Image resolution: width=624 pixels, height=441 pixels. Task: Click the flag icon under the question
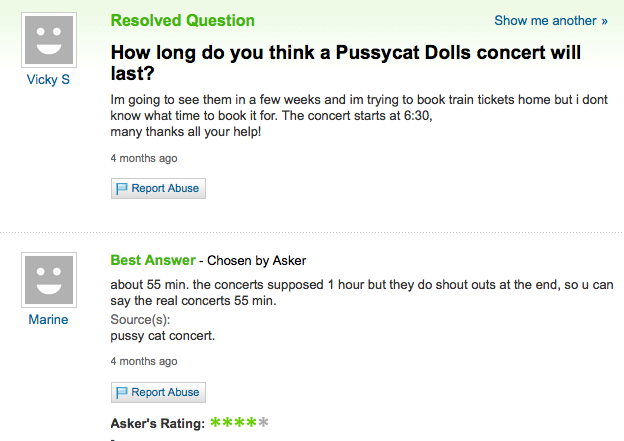(x=121, y=188)
